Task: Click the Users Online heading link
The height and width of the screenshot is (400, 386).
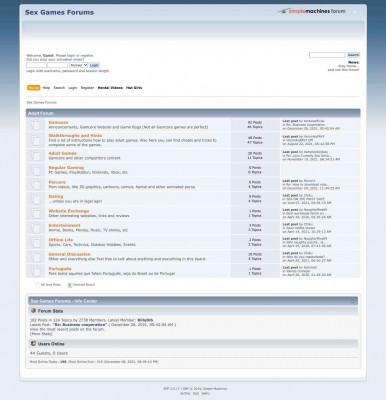Action: [51, 344]
